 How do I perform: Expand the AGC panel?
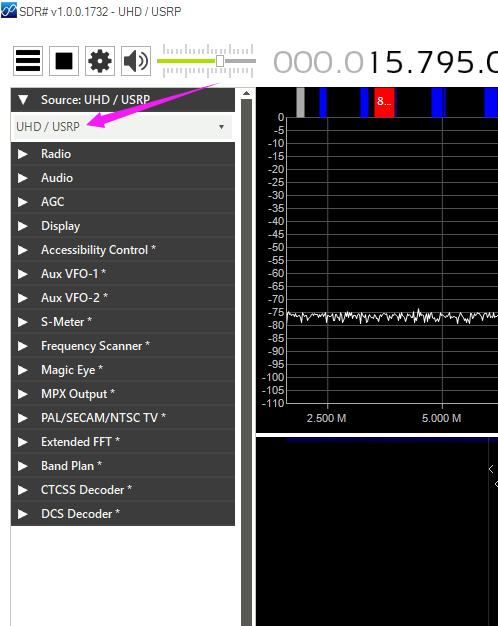123,202
